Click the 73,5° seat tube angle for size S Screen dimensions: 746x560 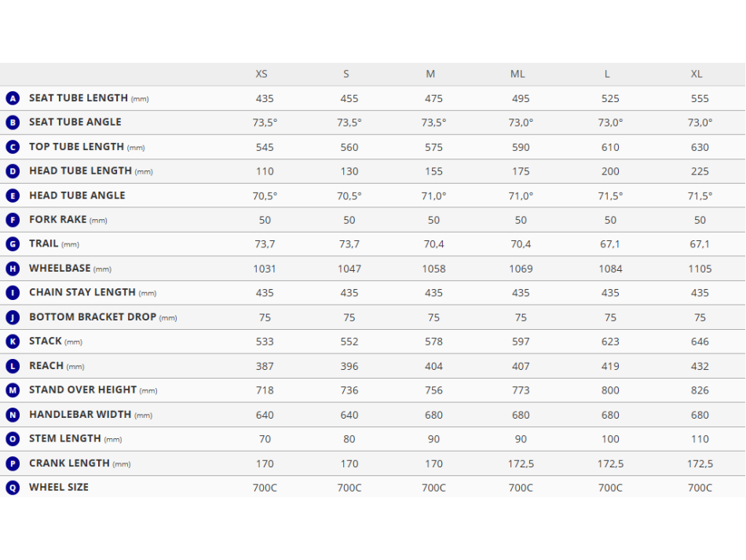coord(349,123)
